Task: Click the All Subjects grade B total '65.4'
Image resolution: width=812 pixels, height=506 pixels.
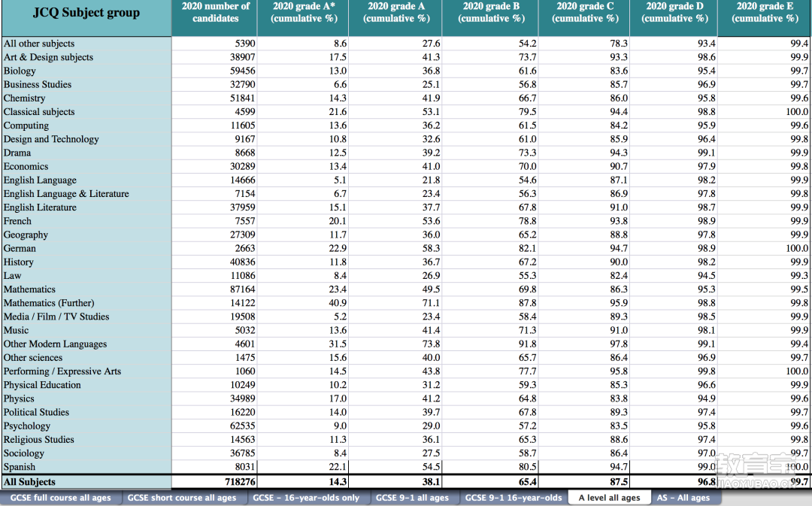Action: click(528, 482)
